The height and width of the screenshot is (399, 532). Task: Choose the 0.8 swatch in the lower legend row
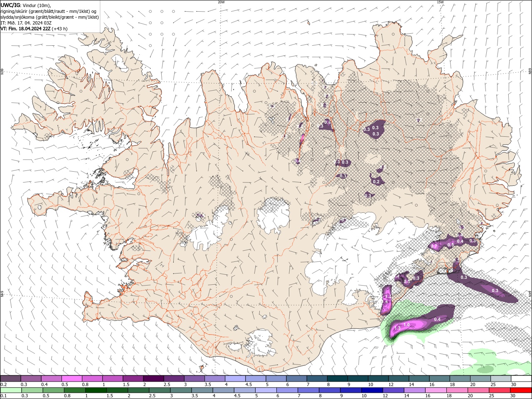[75, 390]
